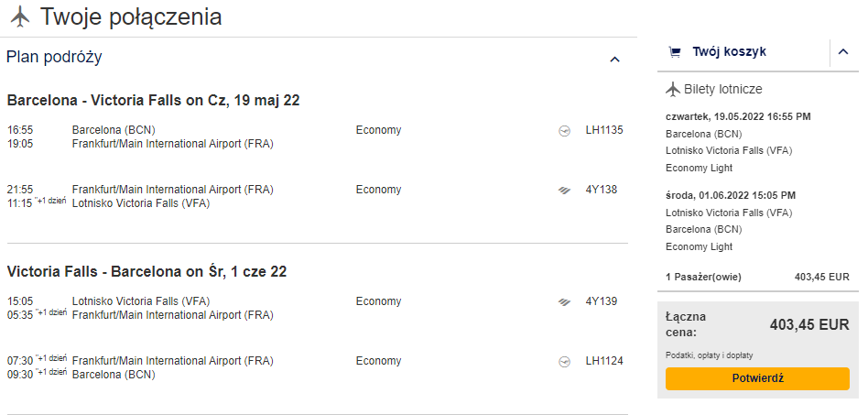Viewport: 868px width, 415px height.
Task: Click the airline logo next to 4Y139
Action: coord(564,302)
